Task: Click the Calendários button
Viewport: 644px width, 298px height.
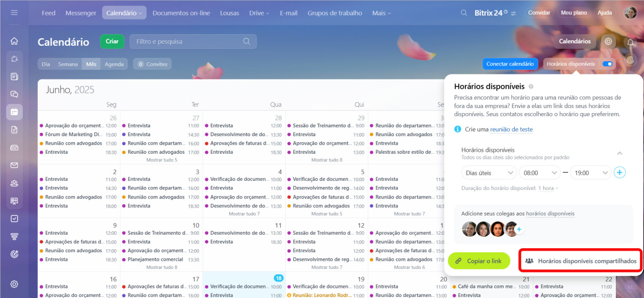Action: click(x=575, y=41)
